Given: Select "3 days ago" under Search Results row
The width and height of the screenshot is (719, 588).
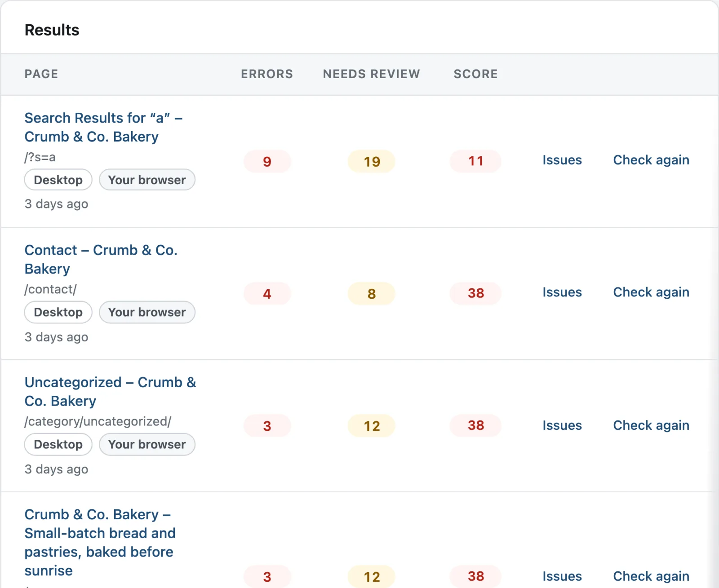Looking at the screenshot, I should coord(56,204).
